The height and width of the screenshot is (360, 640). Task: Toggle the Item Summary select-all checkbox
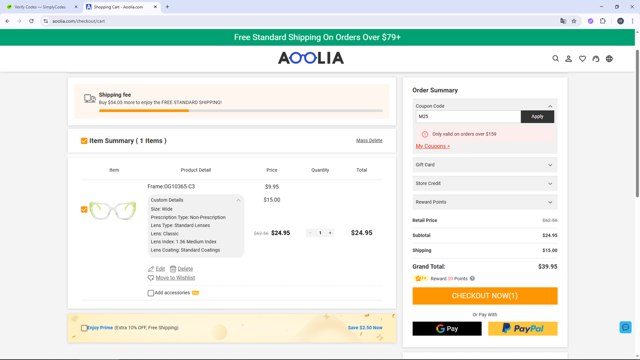coord(84,141)
